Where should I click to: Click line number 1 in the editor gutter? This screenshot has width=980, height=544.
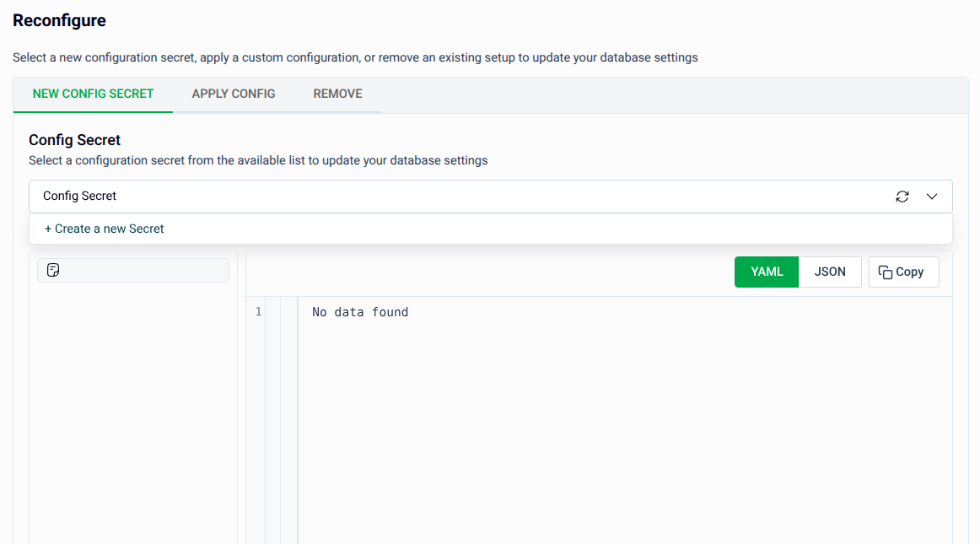(258, 311)
